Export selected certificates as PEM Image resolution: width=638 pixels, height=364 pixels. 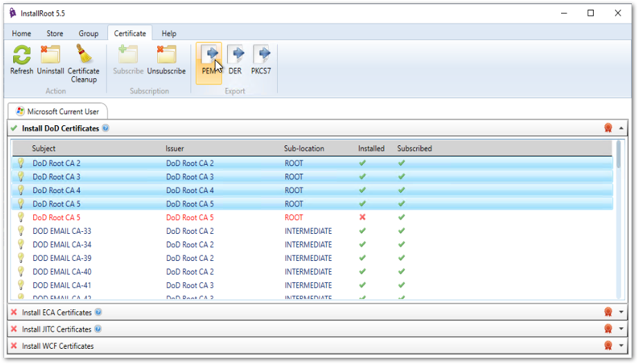pyautogui.click(x=209, y=63)
